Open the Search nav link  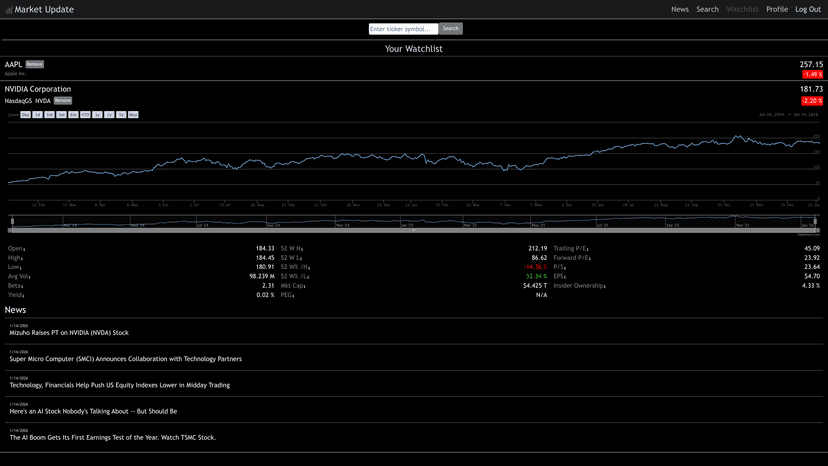707,9
